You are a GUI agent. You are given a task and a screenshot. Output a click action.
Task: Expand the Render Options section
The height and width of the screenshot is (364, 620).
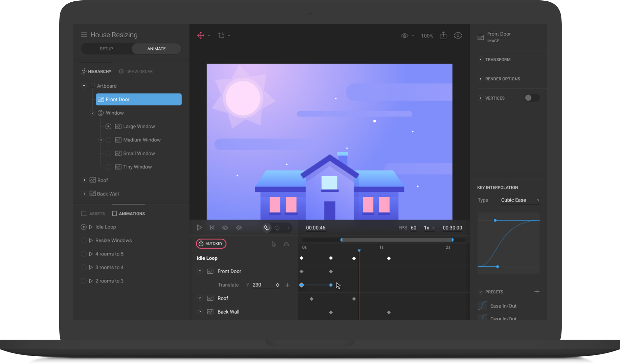[x=480, y=79]
